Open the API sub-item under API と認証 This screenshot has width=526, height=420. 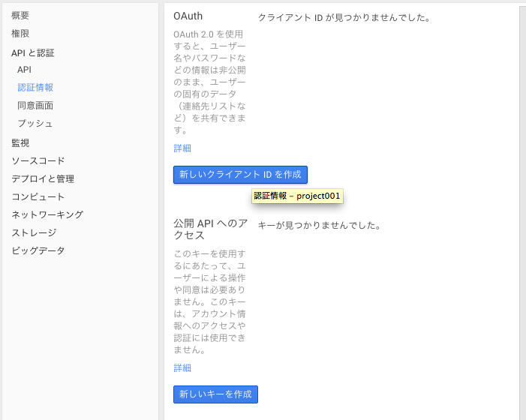(24, 70)
